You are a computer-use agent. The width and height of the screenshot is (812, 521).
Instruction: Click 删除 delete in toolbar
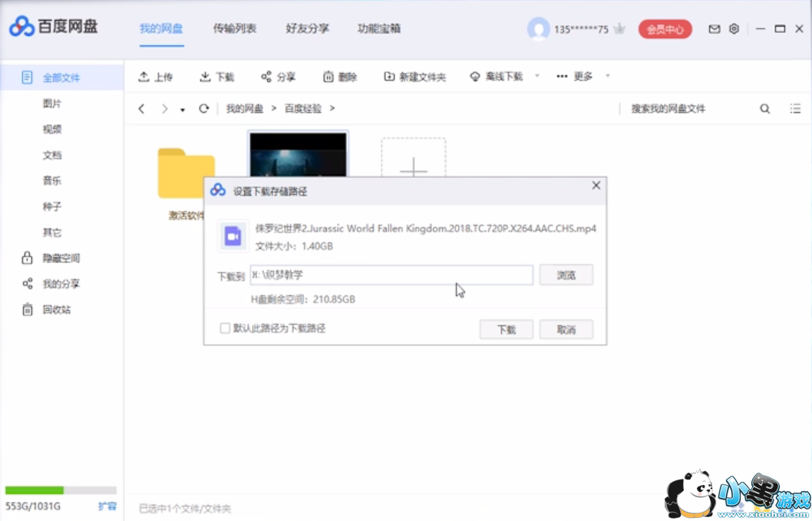coord(340,77)
